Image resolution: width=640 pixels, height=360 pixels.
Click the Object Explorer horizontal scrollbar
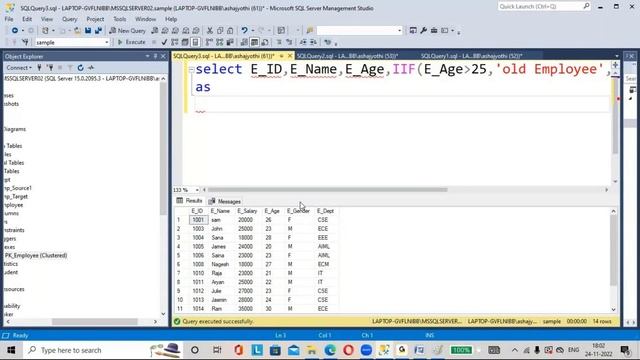(95, 322)
